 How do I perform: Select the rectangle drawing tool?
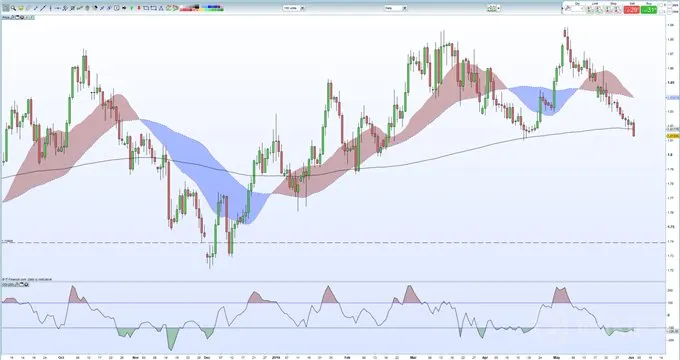click(146, 8)
